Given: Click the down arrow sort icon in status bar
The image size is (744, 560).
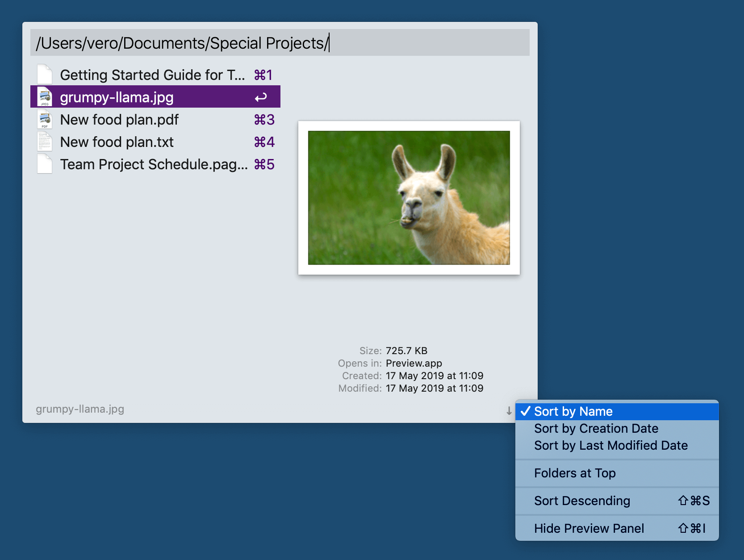Looking at the screenshot, I should [x=509, y=411].
